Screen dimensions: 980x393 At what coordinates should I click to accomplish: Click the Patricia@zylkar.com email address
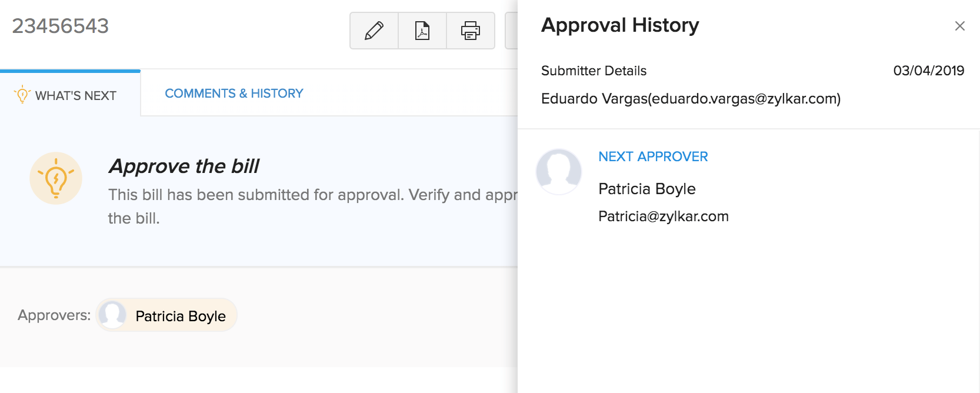coord(663,217)
